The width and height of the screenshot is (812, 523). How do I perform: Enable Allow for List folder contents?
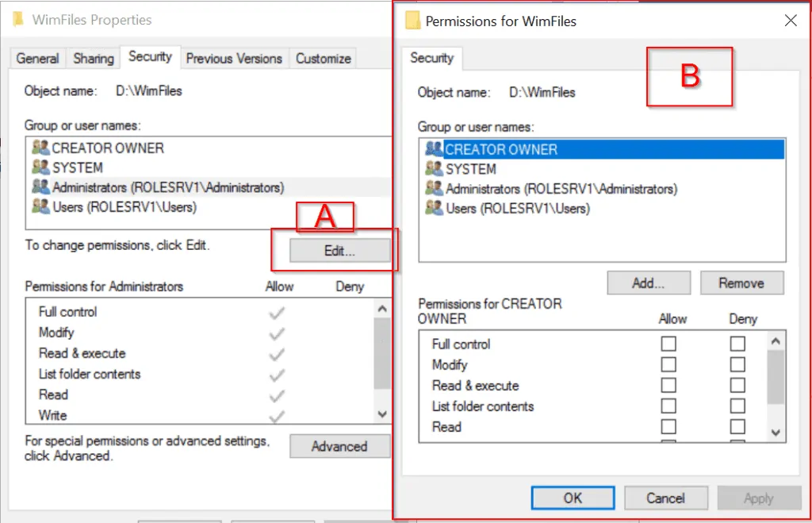[x=668, y=406]
